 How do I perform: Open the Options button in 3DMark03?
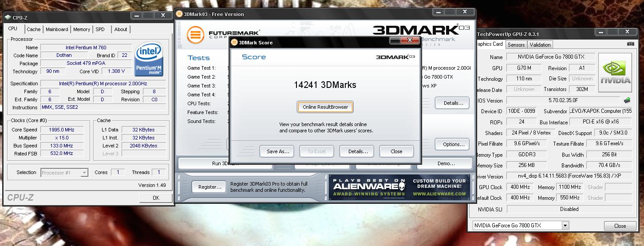(x=453, y=144)
